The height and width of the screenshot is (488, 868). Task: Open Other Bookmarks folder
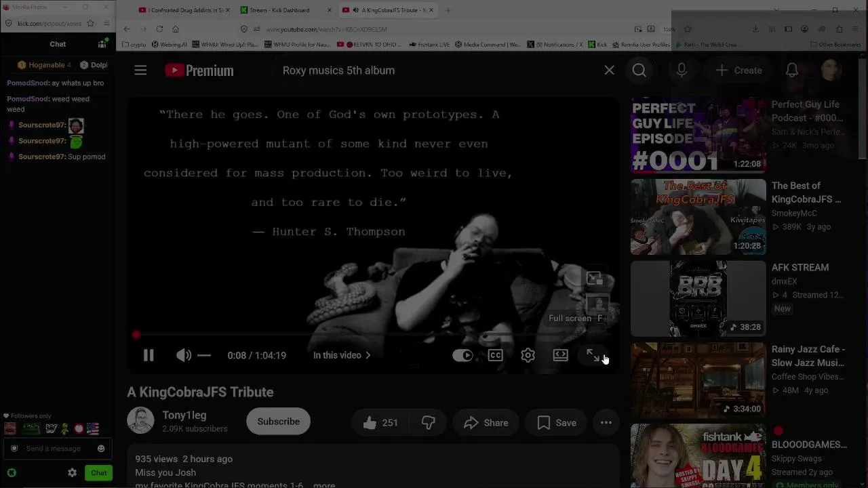tap(835, 45)
